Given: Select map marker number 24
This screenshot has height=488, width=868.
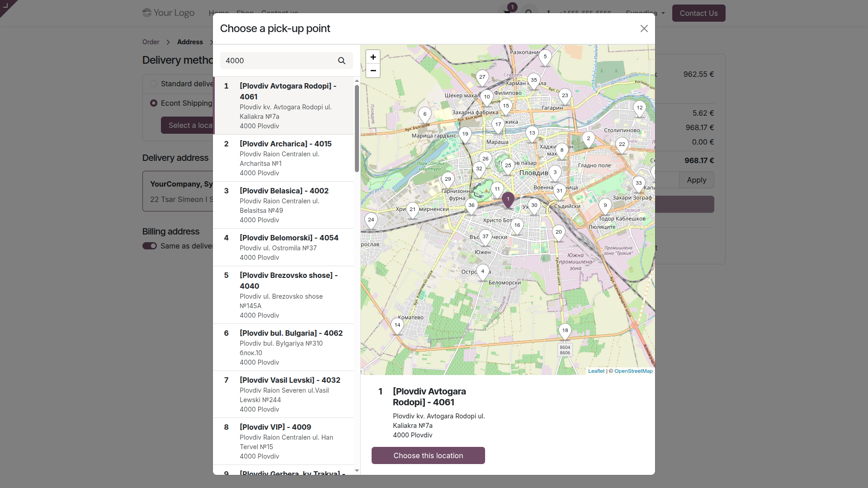Looking at the screenshot, I should tap(371, 221).
